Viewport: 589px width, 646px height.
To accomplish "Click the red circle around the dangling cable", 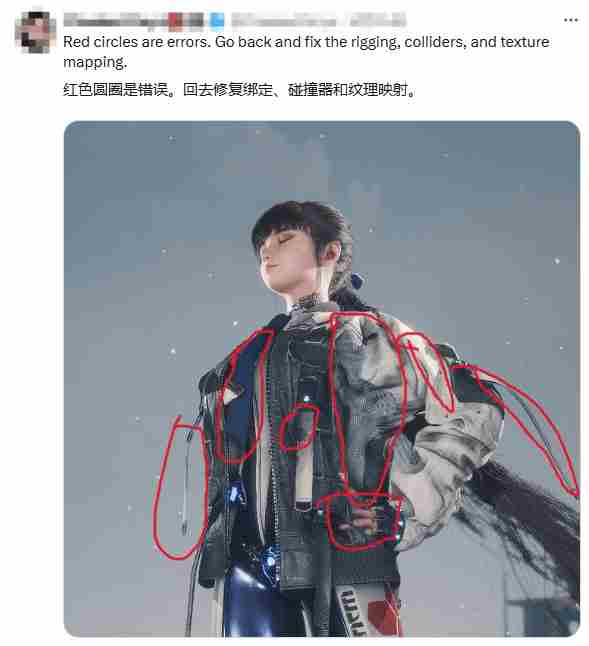I will [x=181, y=489].
